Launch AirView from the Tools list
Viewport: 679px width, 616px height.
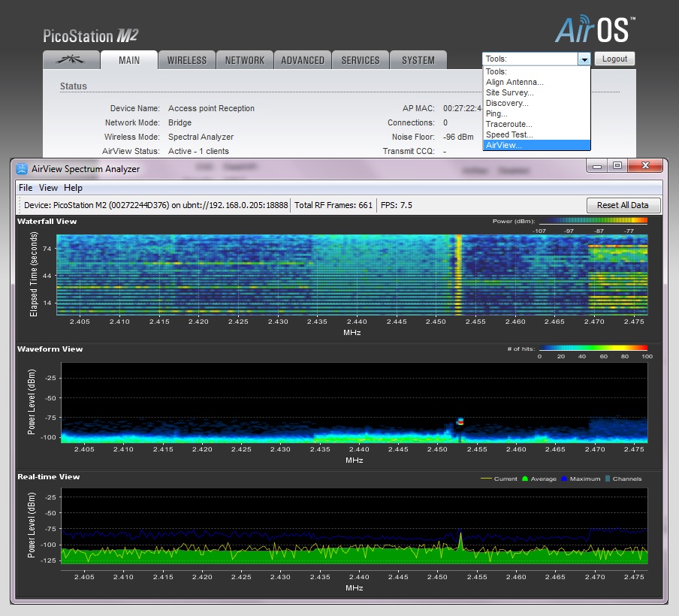point(536,145)
